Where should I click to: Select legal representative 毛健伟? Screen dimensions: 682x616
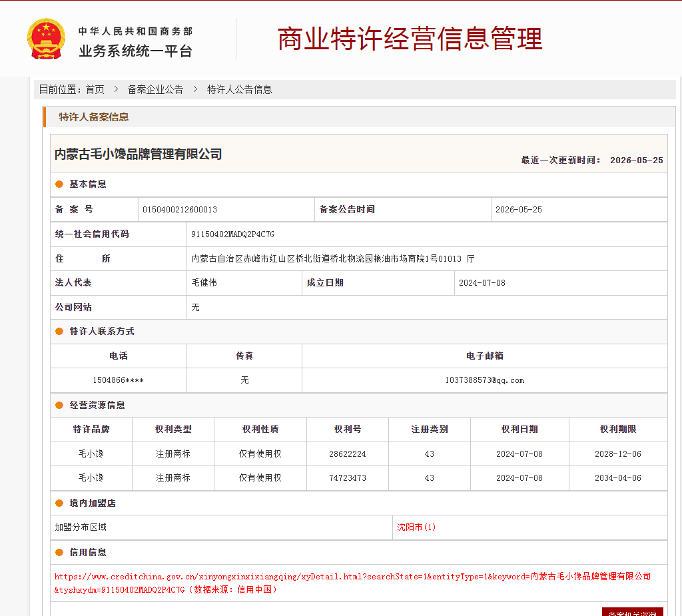[204, 283]
